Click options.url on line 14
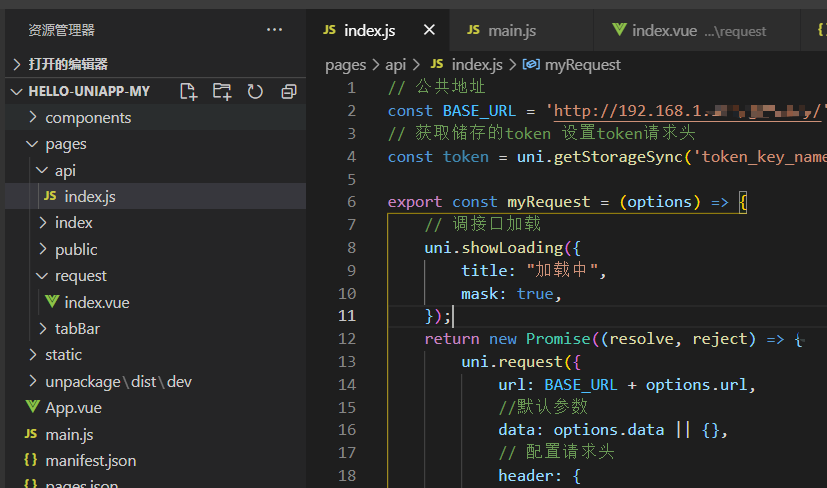 tap(696, 385)
